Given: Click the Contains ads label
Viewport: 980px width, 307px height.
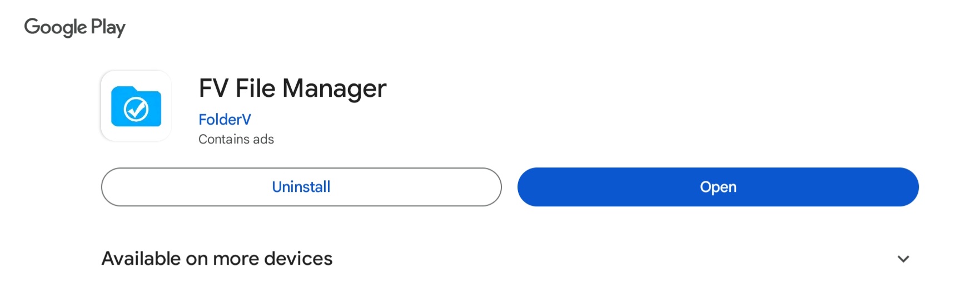Looking at the screenshot, I should 236,139.
